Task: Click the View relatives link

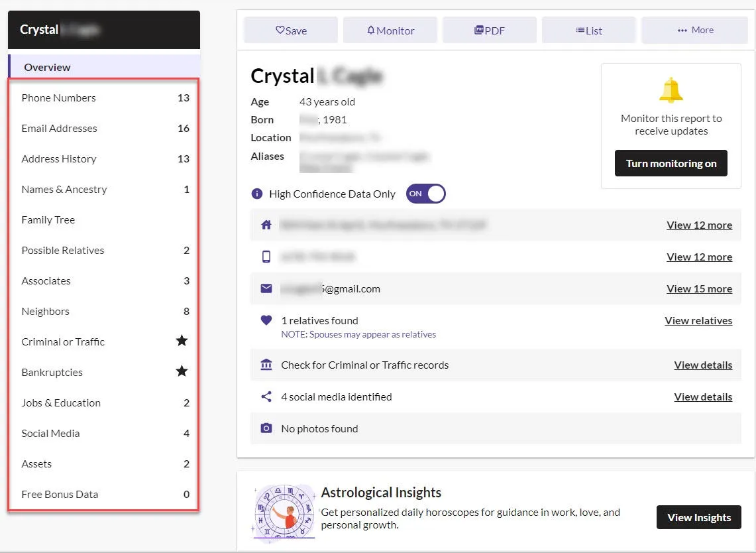Action: click(x=698, y=320)
